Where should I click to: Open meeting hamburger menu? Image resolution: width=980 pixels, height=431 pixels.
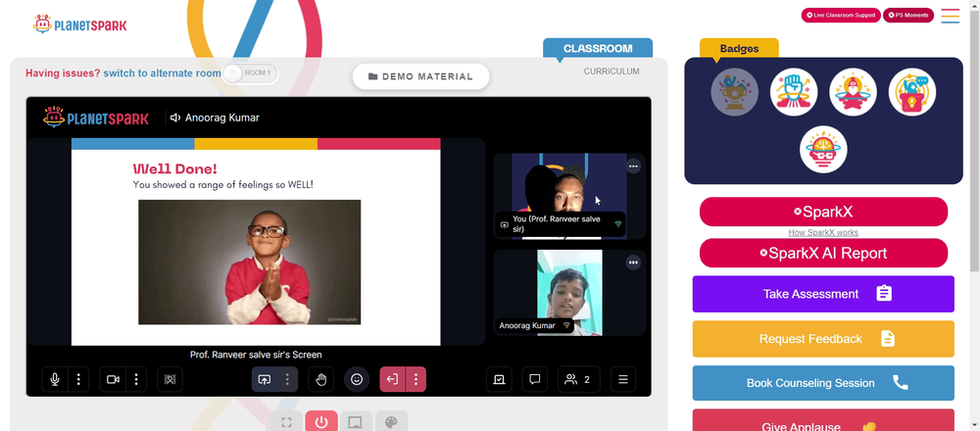tap(623, 379)
